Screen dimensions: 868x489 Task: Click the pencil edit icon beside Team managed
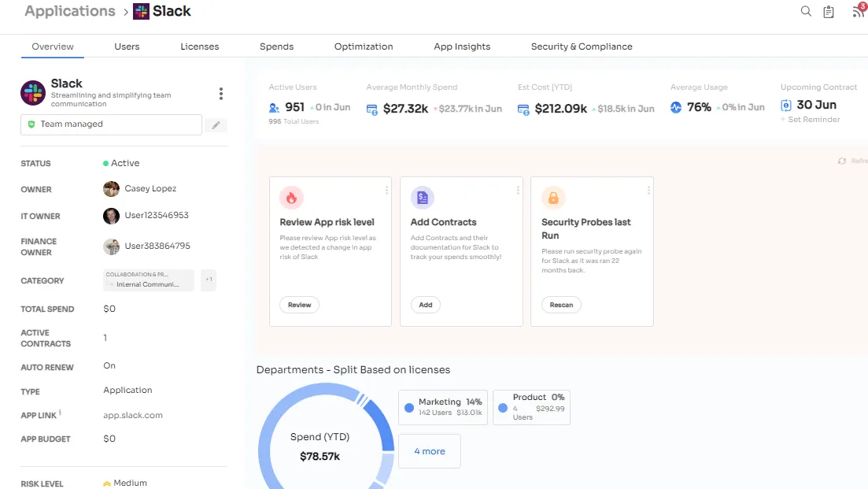pyautogui.click(x=216, y=125)
